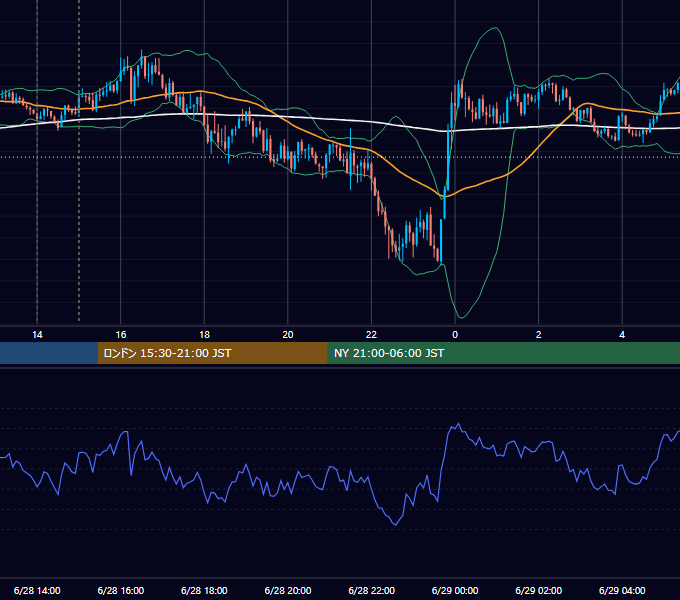Click the NY 21:00-06:00 JST session bar
Screen dimensions: 680x600
click(x=503, y=353)
